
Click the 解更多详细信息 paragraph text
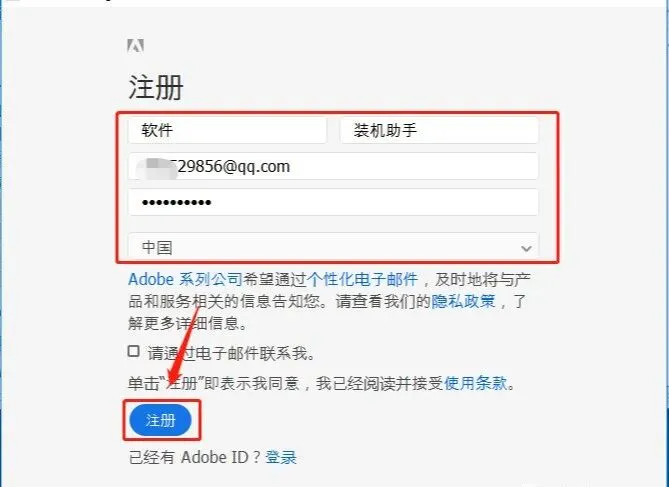(188, 323)
